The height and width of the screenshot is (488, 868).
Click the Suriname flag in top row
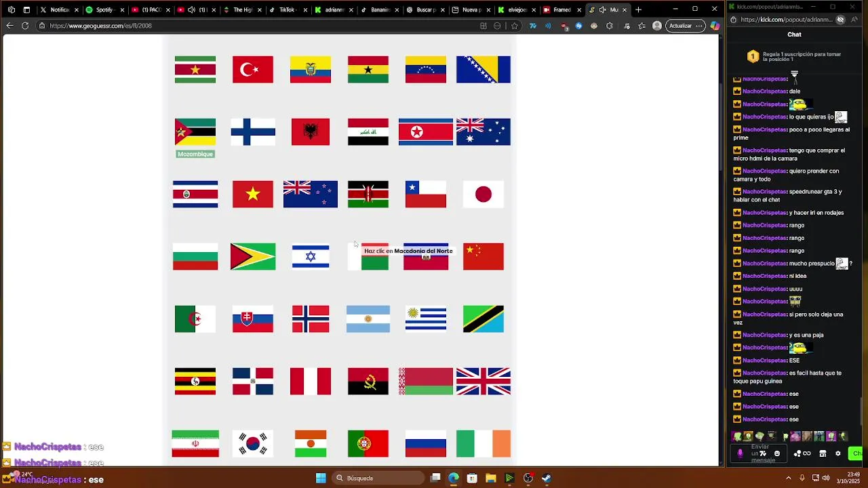point(195,70)
